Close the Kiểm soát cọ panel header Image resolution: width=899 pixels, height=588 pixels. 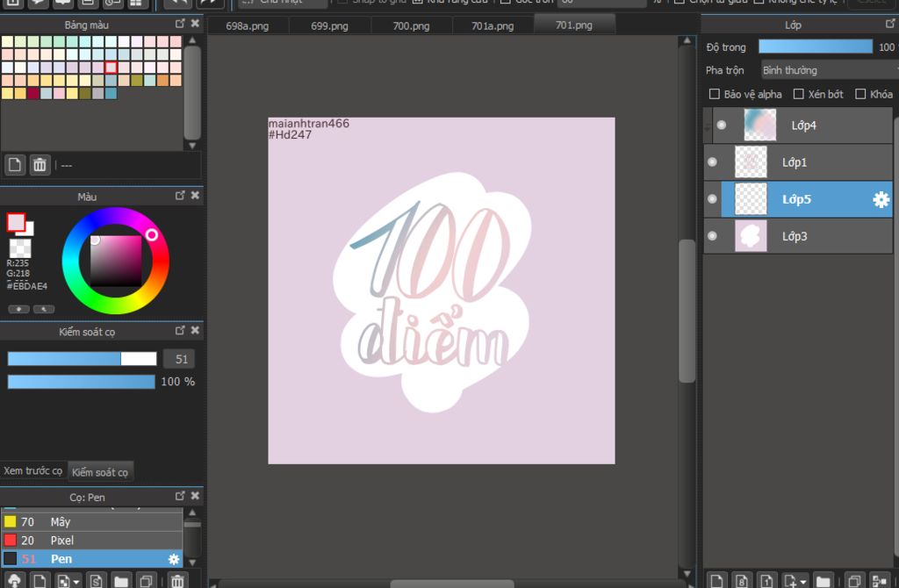pyautogui.click(x=195, y=331)
